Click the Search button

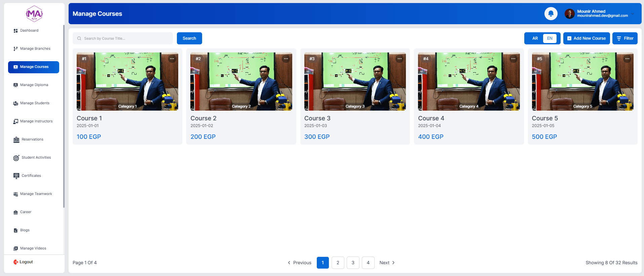pos(189,38)
